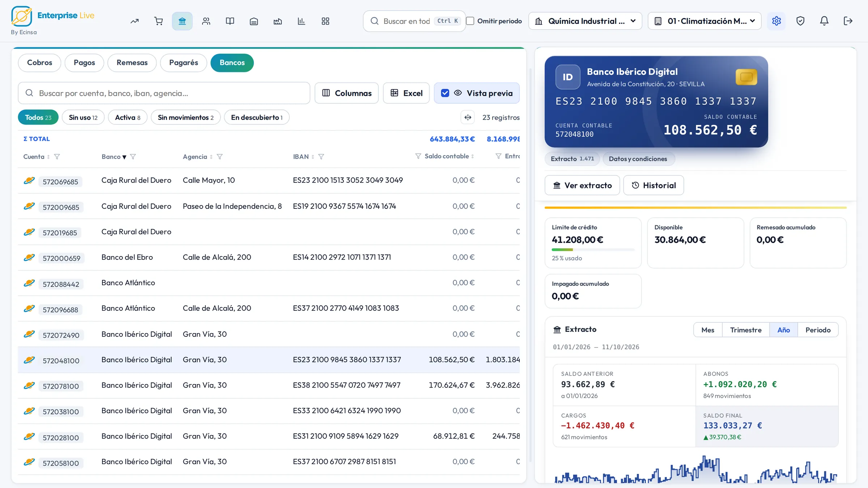The height and width of the screenshot is (488, 868).
Task: Open the bar chart reports icon
Action: 301,21
